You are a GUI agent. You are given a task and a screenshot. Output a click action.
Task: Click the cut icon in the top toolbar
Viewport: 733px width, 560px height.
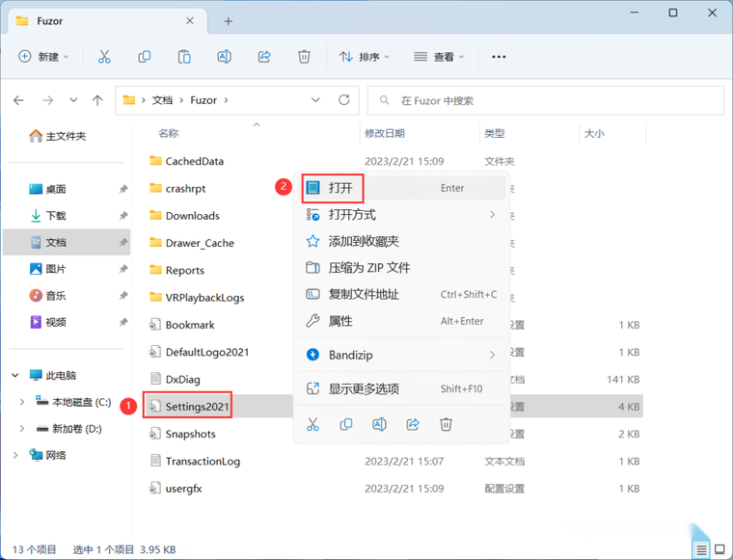coord(104,57)
